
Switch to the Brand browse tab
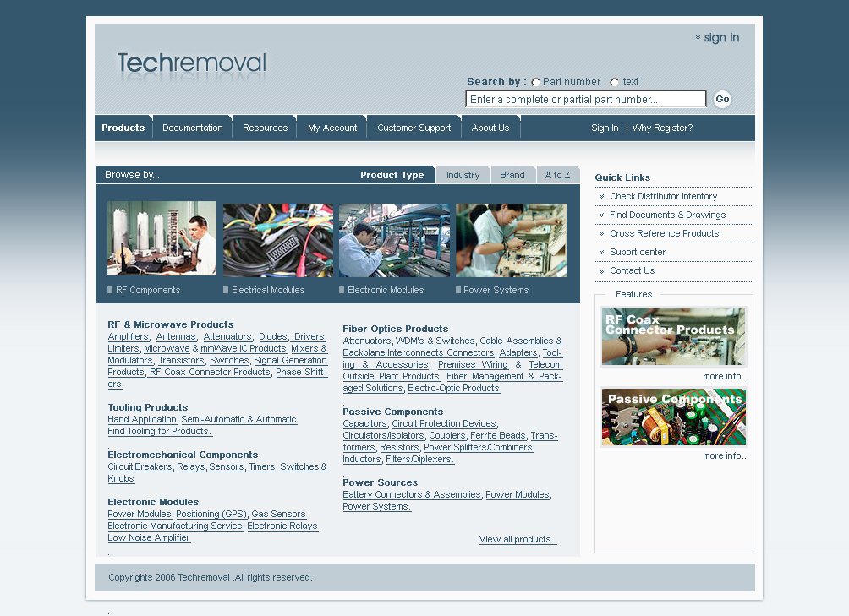[512, 175]
